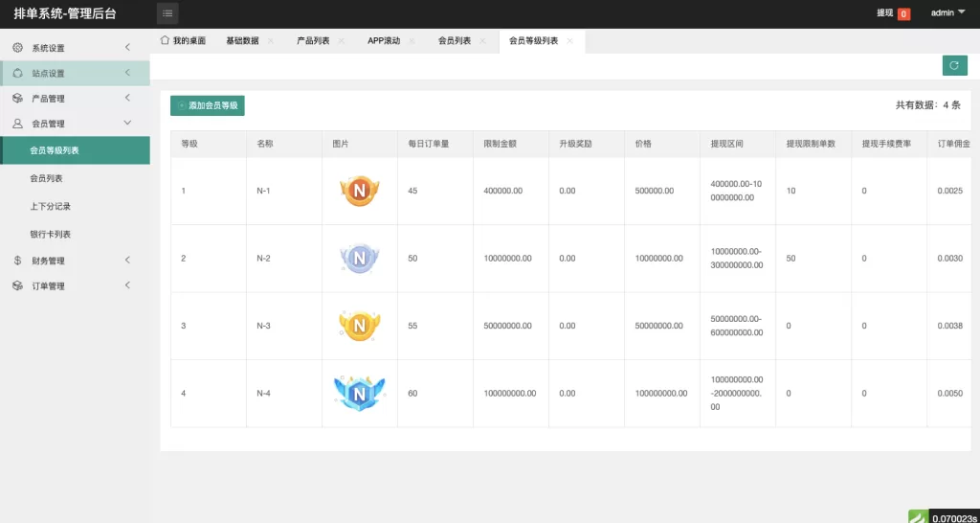Click the sidebar collapse hamburger icon
The image size is (980, 523).
(167, 13)
